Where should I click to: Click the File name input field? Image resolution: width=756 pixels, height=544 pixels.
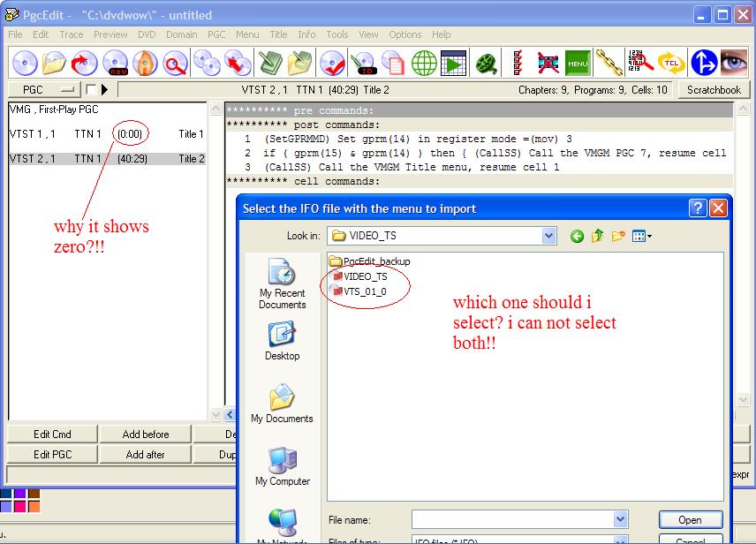click(x=512, y=519)
